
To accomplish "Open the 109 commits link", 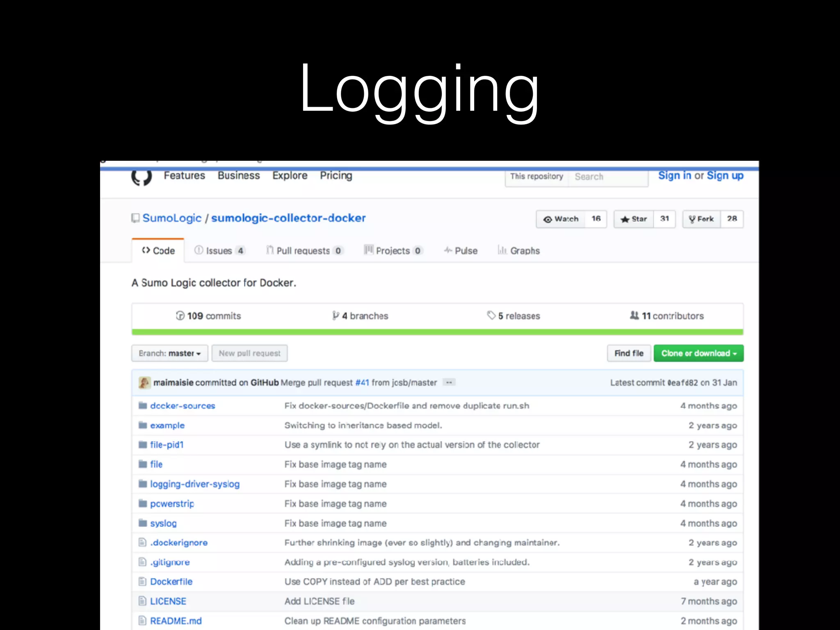I will pyautogui.click(x=208, y=316).
